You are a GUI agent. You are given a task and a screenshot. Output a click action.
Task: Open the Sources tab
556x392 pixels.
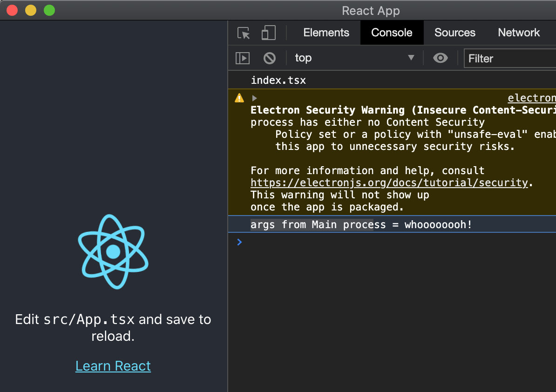click(454, 33)
